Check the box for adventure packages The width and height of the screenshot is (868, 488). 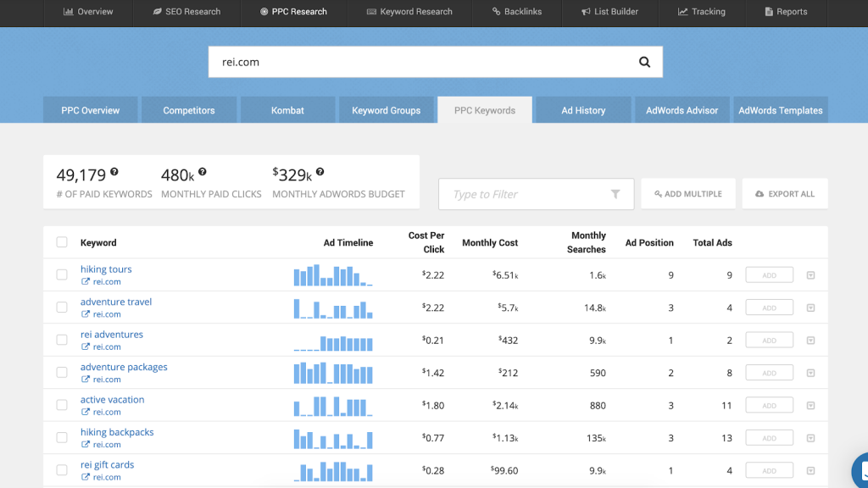tap(61, 373)
